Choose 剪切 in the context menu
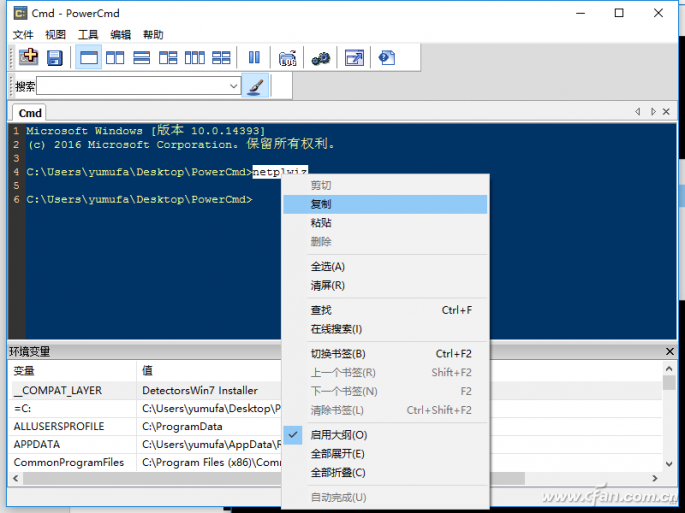This screenshot has width=685, height=513. pyautogui.click(x=385, y=185)
